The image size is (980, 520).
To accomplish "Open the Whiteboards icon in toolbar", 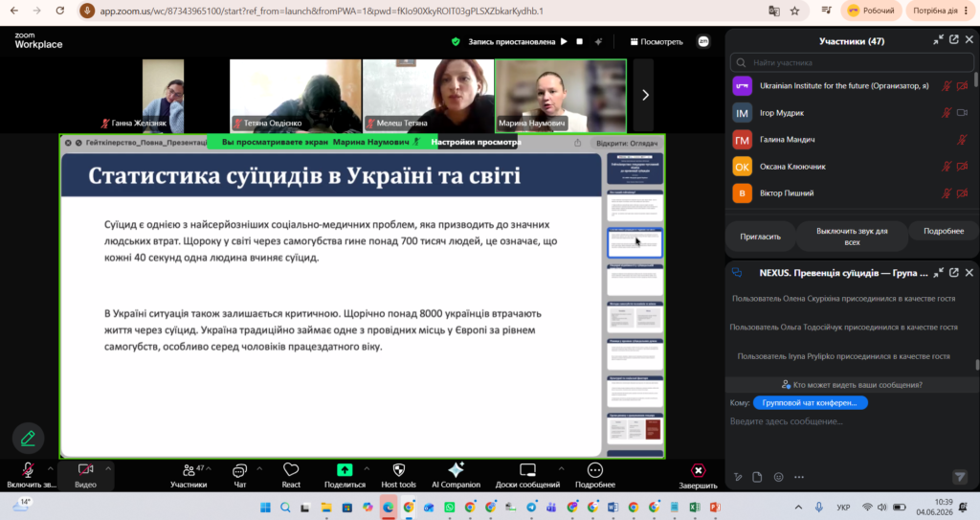I will (527, 470).
